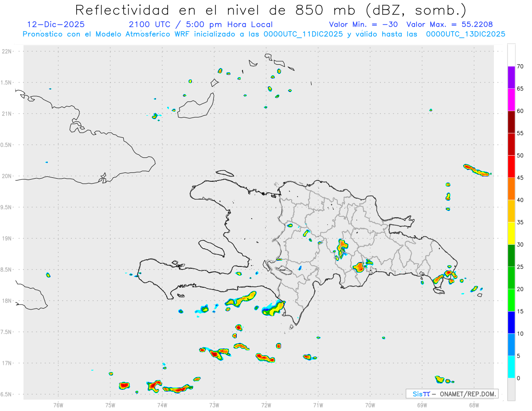Viewport: 532px width, 411px height.
Task: Click the "0000UTC_11DIC2025" initialization time text
Action: (304, 34)
